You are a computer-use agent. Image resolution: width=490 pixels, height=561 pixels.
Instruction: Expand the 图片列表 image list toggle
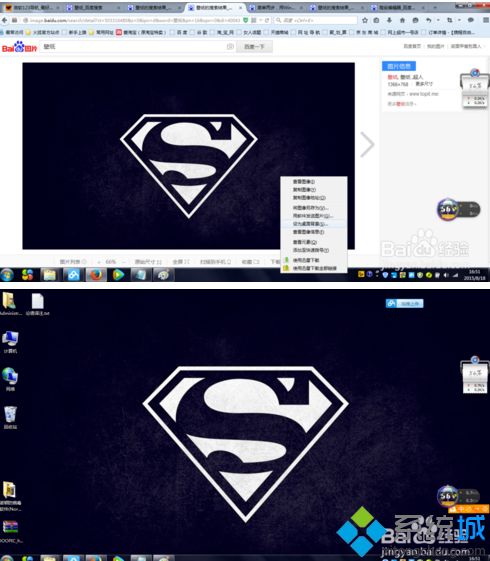(73, 262)
